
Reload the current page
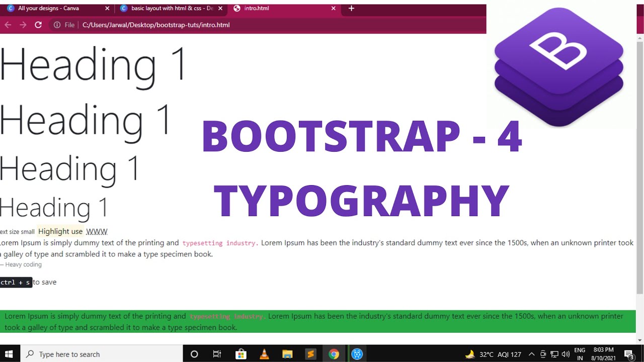tap(38, 25)
